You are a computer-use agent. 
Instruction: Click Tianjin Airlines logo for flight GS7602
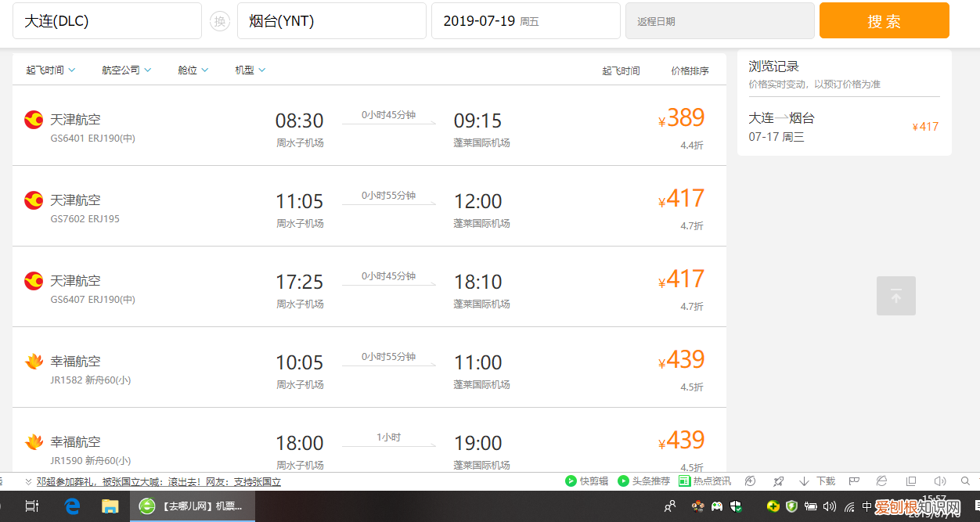click(x=34, y=200)
